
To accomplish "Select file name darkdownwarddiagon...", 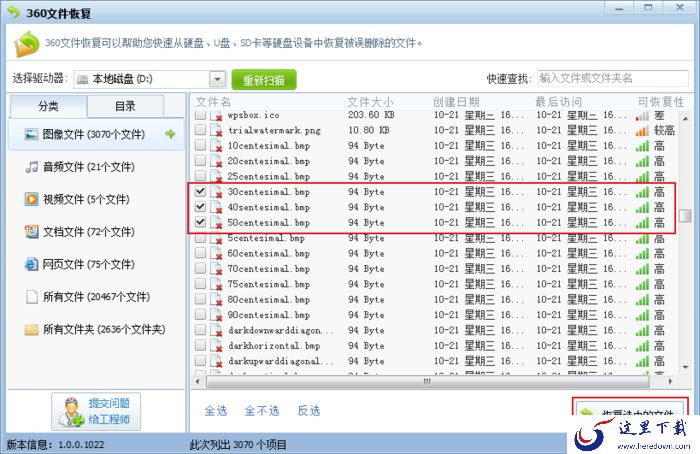I will click(x=280, y=331).
